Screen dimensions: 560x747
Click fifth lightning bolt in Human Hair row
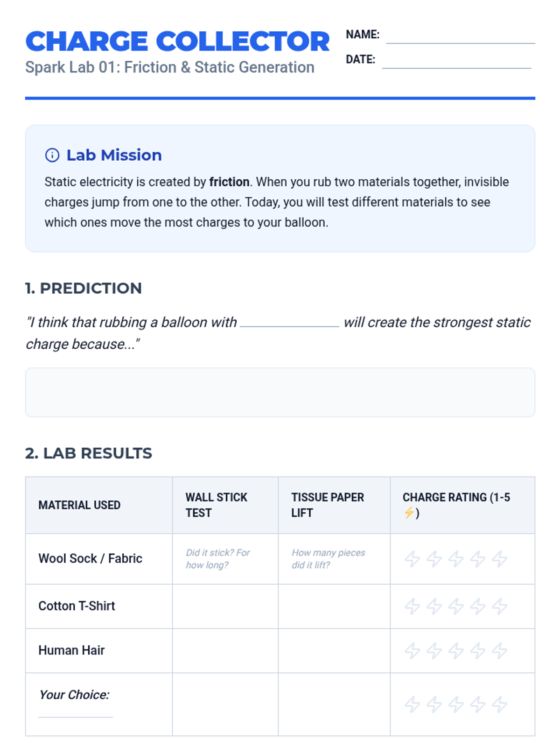click(x=499, y=650)
